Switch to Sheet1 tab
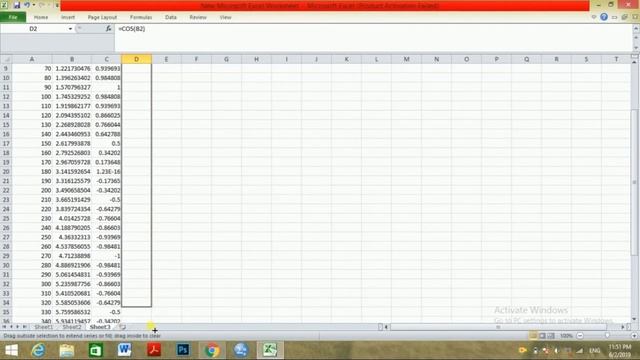640x360 pixels. (x=44, y=327)
